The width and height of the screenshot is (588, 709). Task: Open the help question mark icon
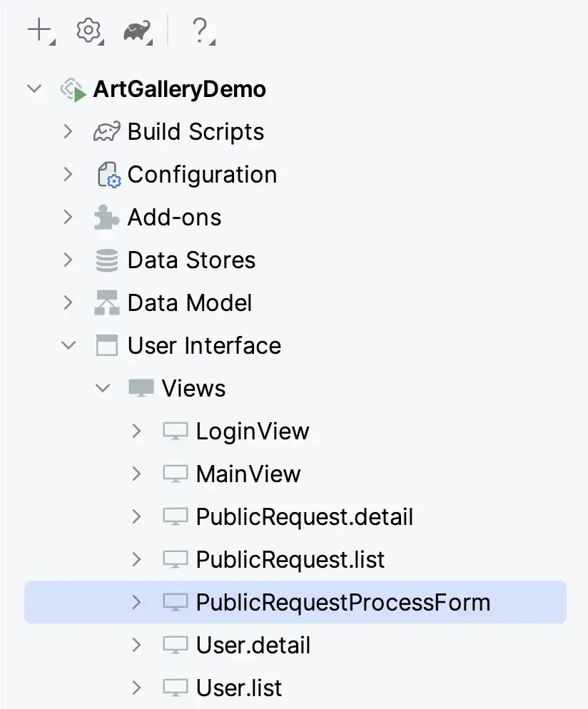point(201,30)
